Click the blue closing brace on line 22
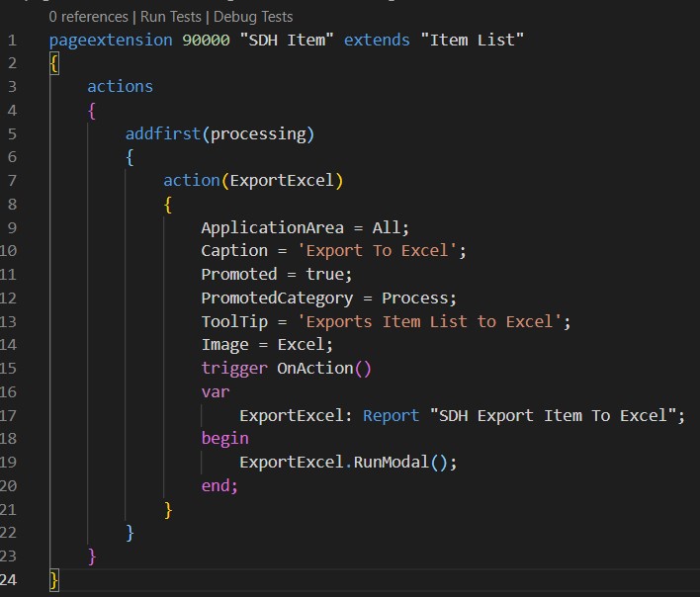The width and height of the screenshot is (700, 597). (130, 533)
